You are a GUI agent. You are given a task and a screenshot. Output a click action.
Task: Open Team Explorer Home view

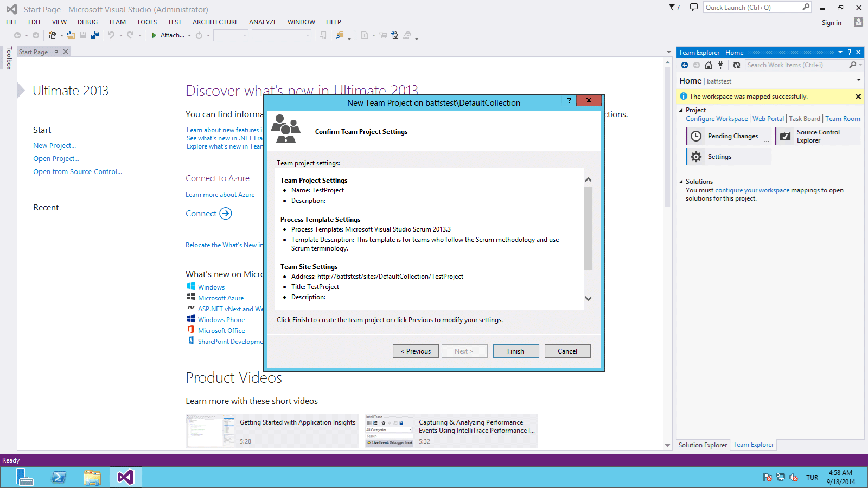pos(709,65)
